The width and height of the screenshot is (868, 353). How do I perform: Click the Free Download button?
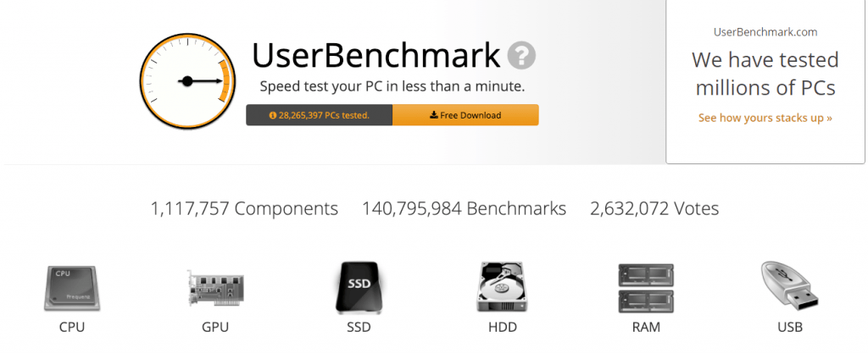click(x=465, y=115)
